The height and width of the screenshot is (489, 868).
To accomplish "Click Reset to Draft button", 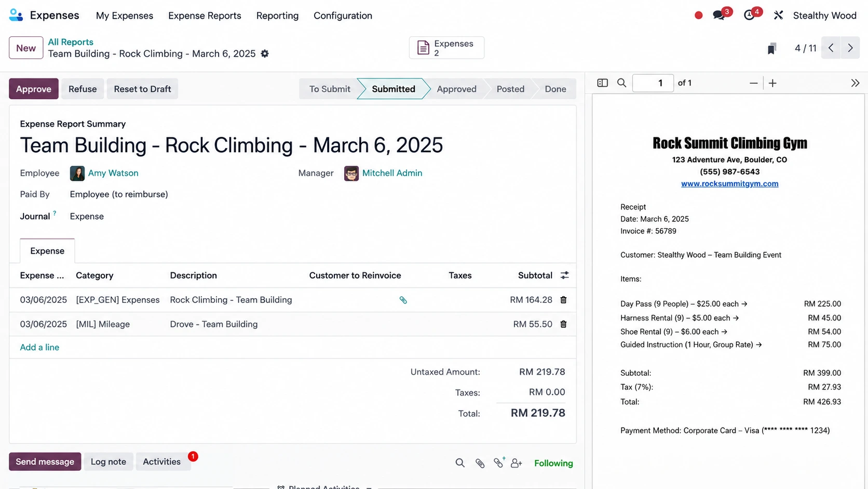I will point(142,89).
